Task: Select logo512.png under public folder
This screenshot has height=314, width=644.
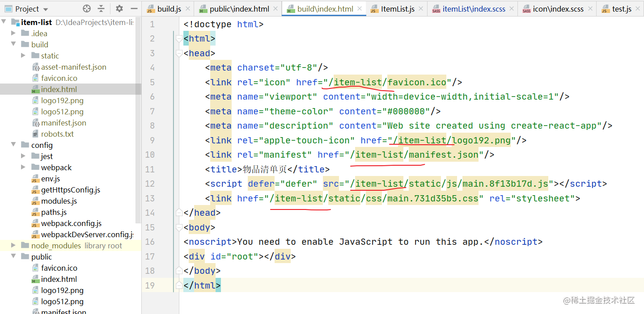Action: 62,301
